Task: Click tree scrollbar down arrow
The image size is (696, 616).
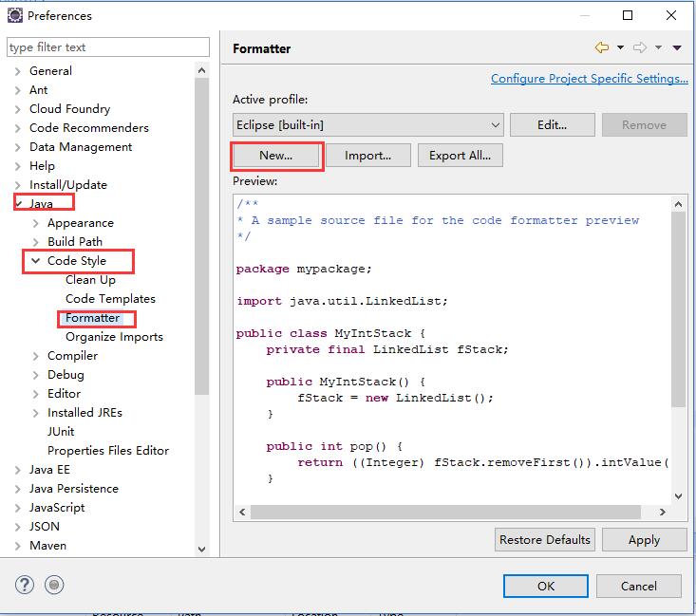Action: coord(201,549)
